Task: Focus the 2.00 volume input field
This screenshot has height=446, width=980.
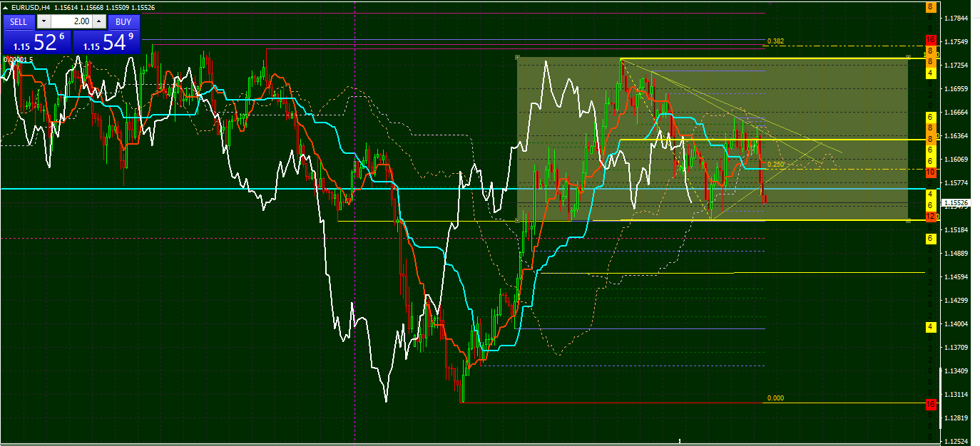Action: tap(71, 22)
